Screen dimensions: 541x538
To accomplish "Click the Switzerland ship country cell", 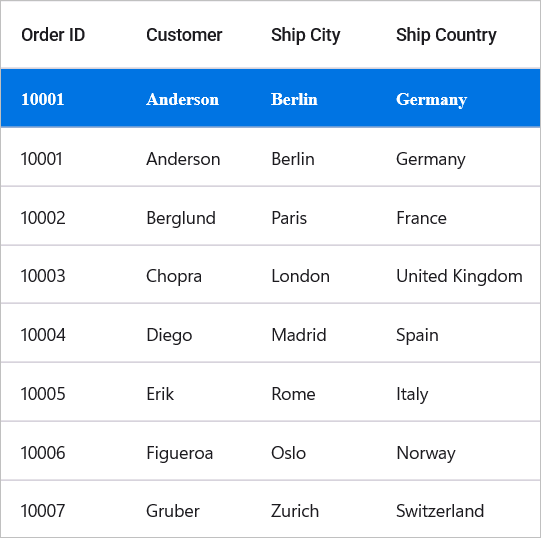I will (x=440, y=511).
